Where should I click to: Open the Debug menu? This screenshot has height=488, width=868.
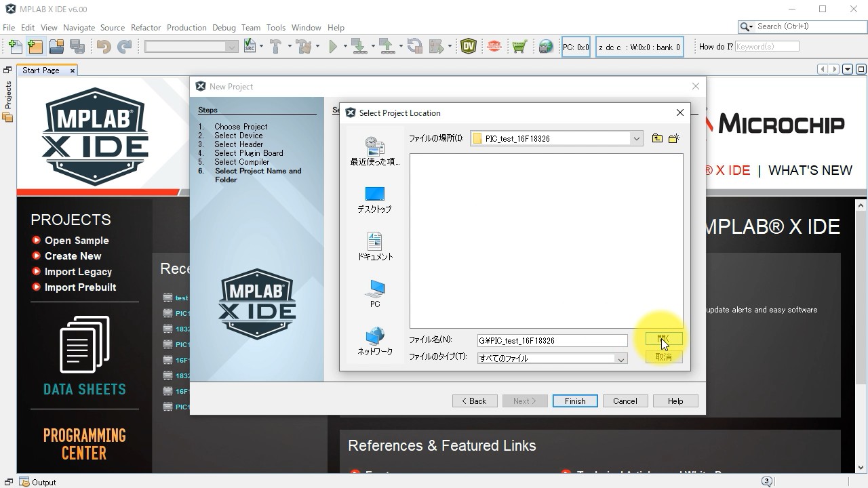pos(224,28)
